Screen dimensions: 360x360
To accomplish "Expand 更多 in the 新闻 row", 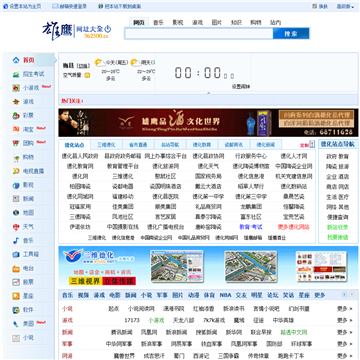I will pyautogui.click(x=344, y=332).
